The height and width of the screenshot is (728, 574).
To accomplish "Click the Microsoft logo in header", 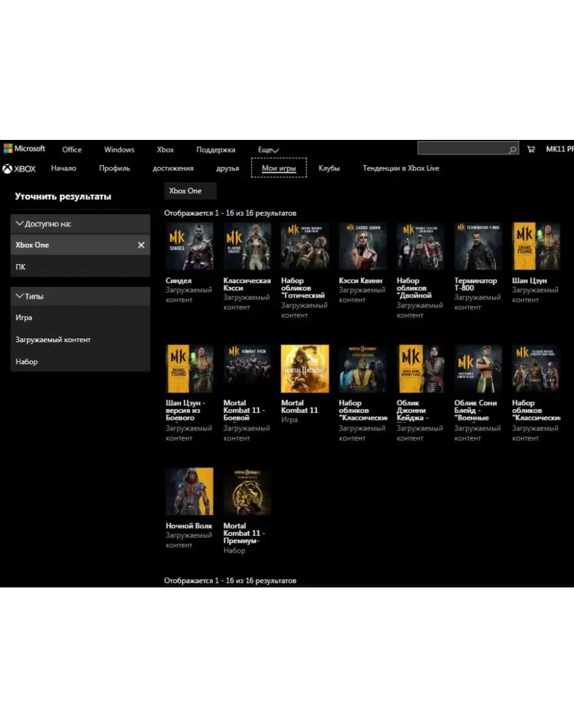I will tap(24, 149).
